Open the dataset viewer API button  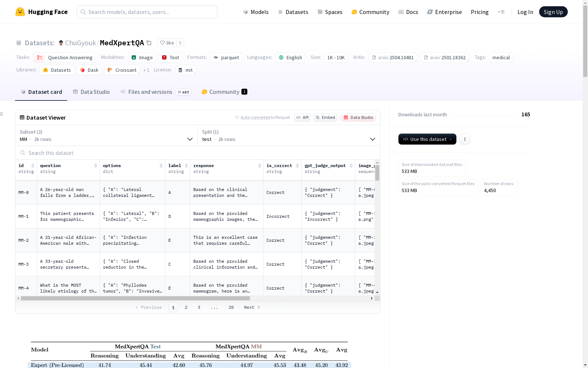coord(302,117)
